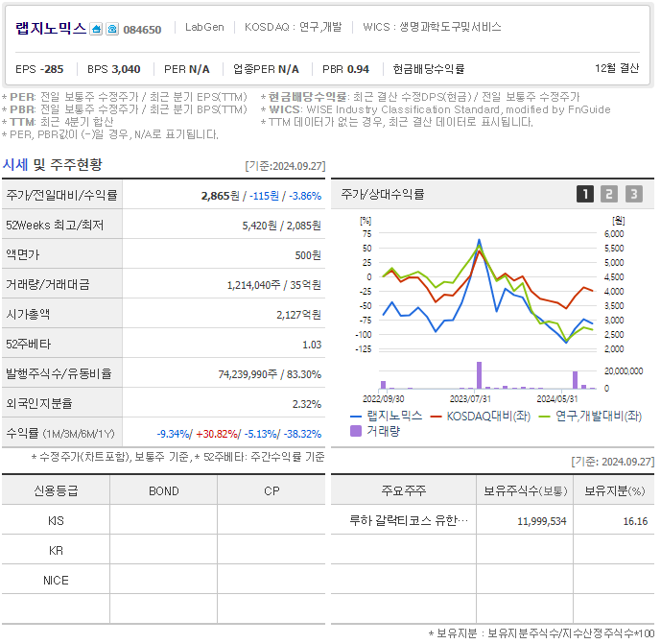Image resolution: width=661 pixels, height=644 pixels.
Task: Click the 2024/05/31 chart axis date
Action: tap(557, 399)
